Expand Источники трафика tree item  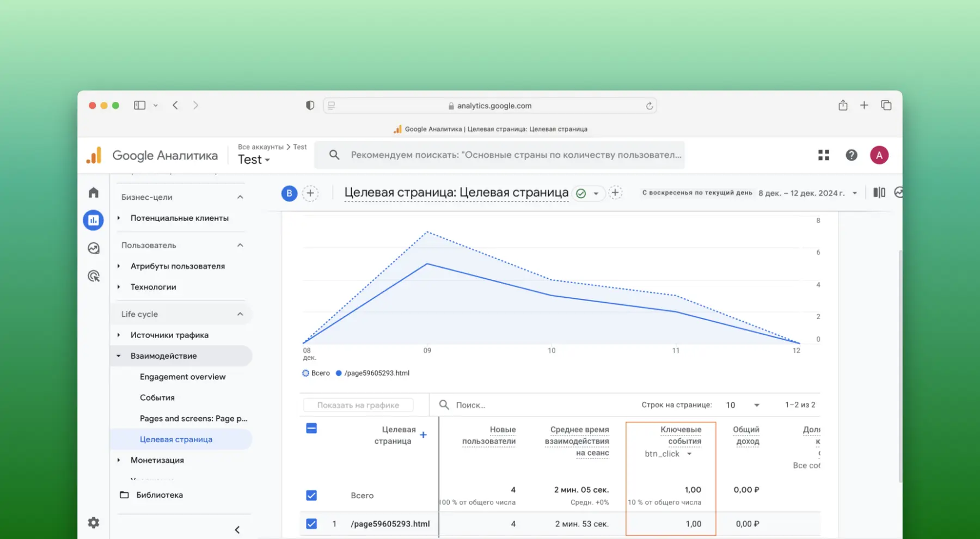pos(119,335)
